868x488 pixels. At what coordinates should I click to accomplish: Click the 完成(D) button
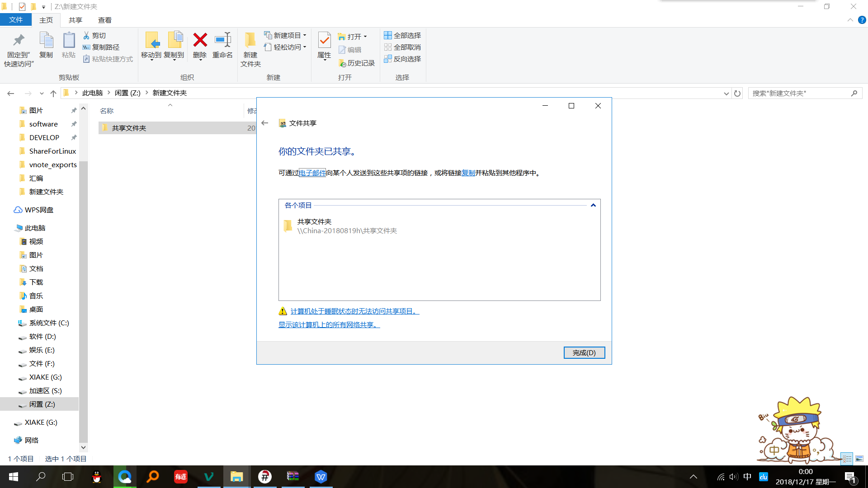click(584, 352)
